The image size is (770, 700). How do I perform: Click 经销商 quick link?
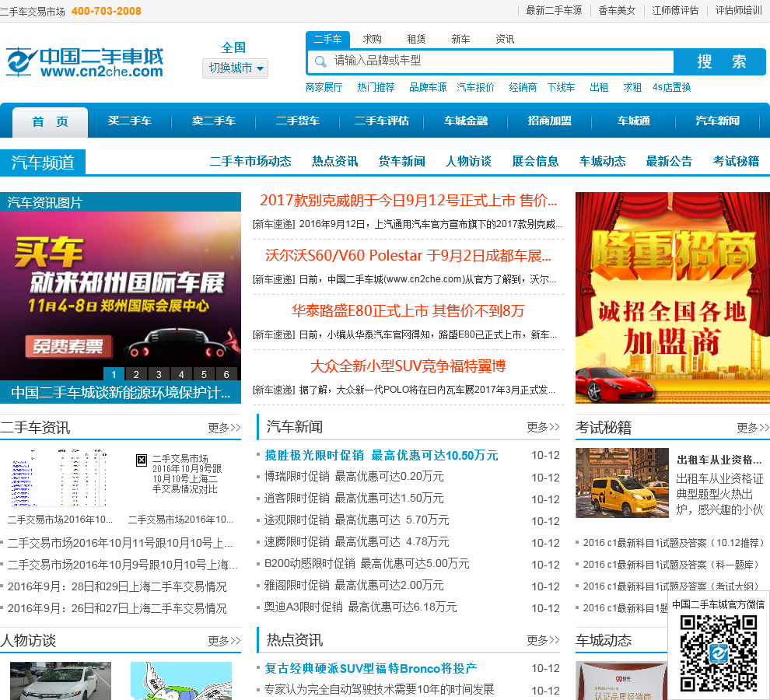pos(523,87)
